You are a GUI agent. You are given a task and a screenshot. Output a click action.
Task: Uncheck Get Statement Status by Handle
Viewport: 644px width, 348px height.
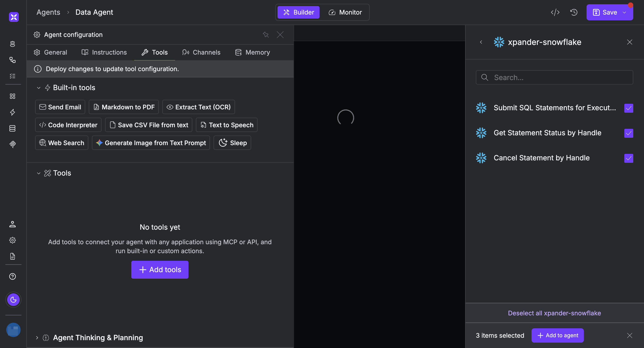[629, 133]
